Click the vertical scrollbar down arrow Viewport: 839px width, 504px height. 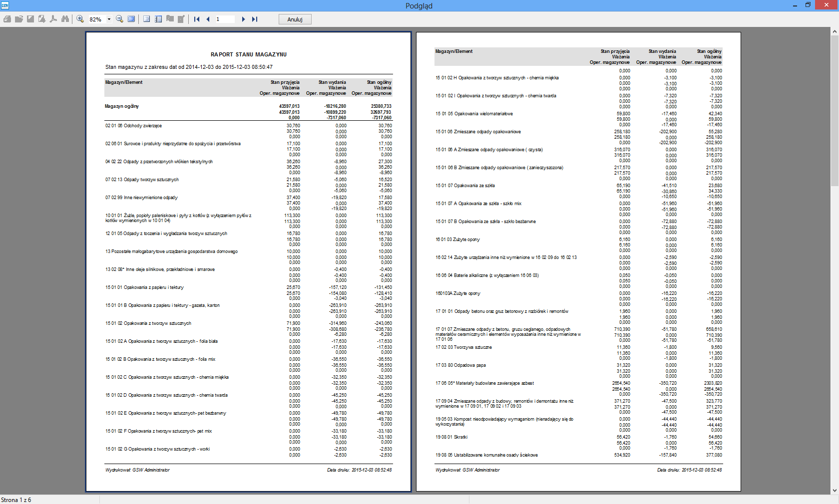coord(835,491)
